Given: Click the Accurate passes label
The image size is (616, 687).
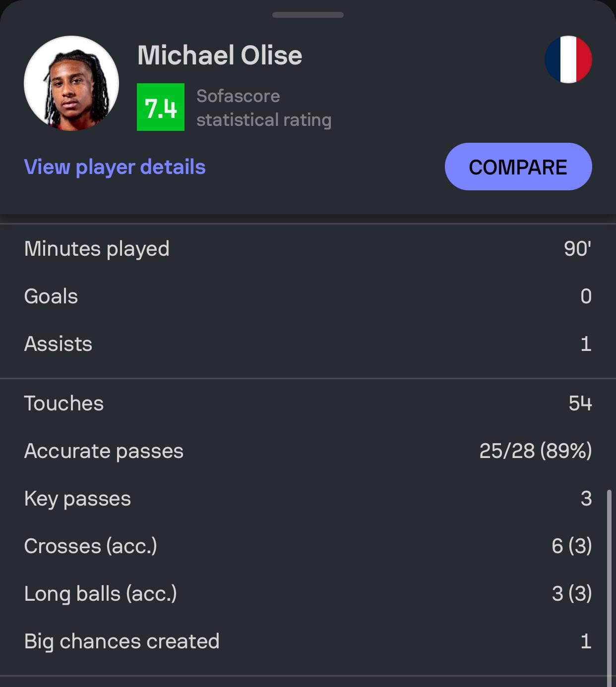Looking at the screenshot, I should click(104, 451).
